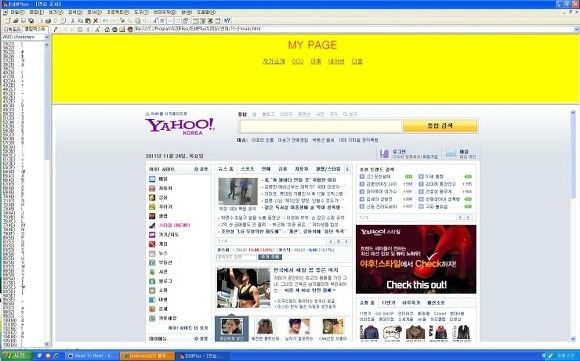Click the New document icon in EditPlus toolbar
The height and width of the screenshot is (361, 580).
click(x=7, y=21)
